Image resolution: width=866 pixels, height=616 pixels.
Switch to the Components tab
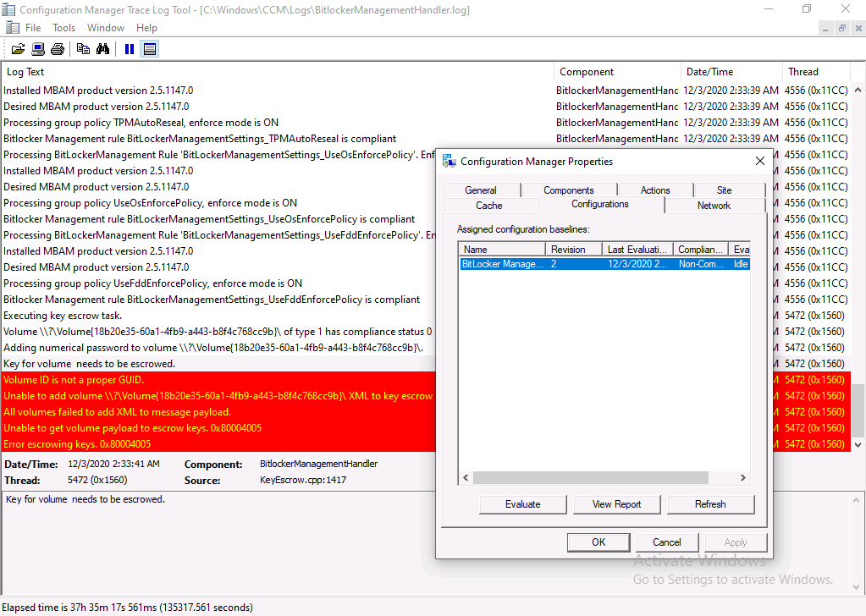569,190
